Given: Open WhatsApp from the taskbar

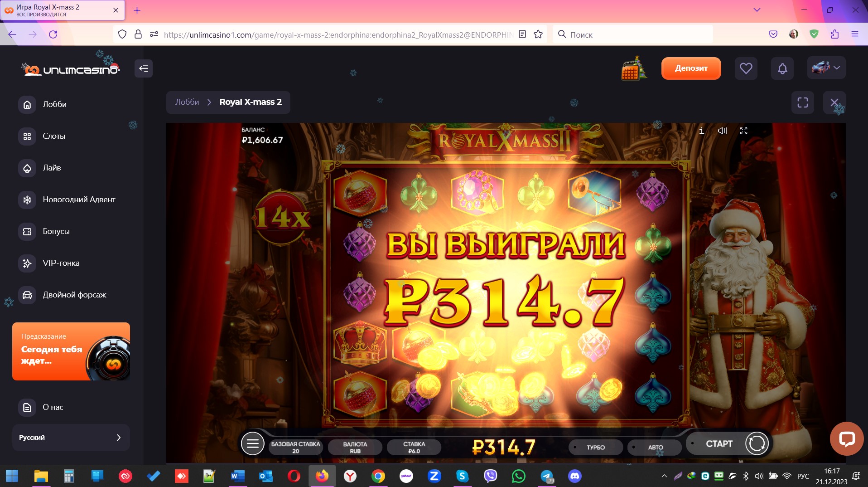Looking at the screenshot, I should click(x=519, y=476).
